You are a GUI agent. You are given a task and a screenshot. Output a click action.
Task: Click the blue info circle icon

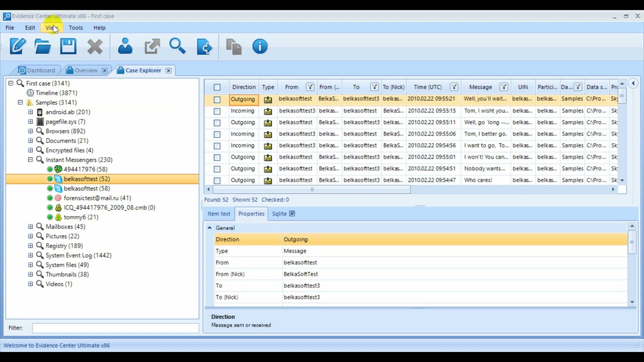[x=260, y=47]
